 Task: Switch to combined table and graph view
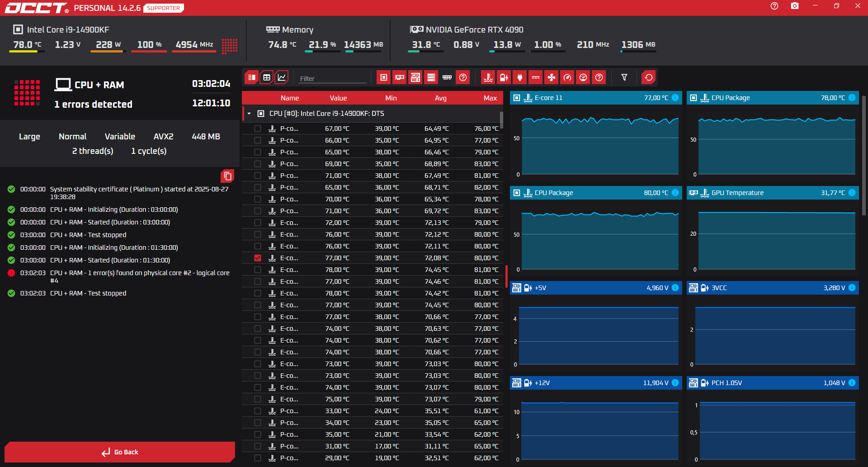click(252, 77)
